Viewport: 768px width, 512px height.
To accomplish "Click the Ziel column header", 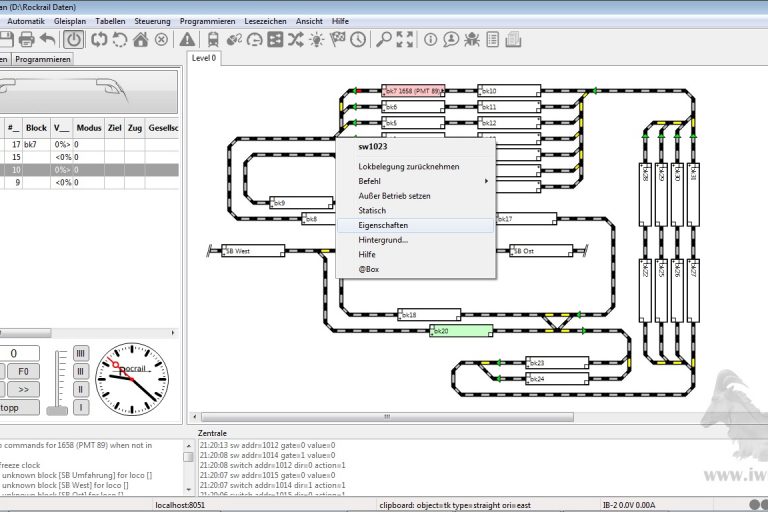I will (x=115, y=128).
